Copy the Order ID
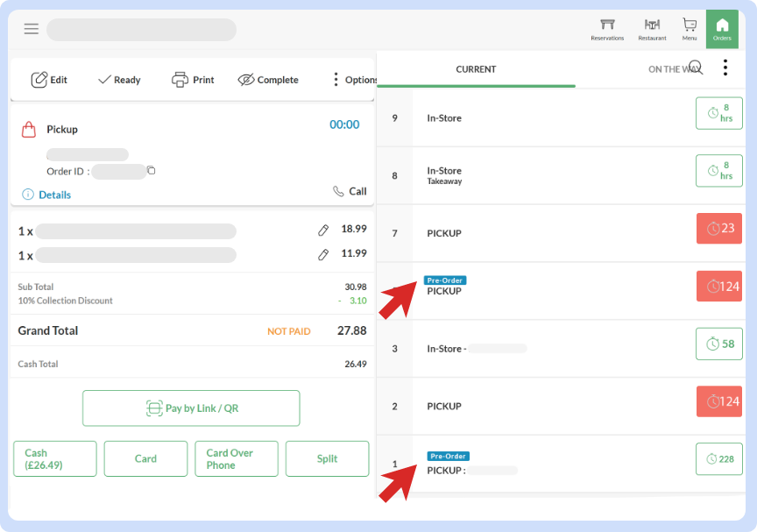This screenshot has width=757, height=532. click(152, 171)
